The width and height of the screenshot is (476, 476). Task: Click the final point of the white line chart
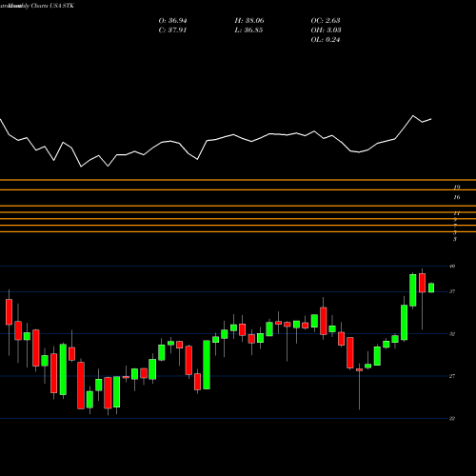pyautogui.click(x=431, y=119)
